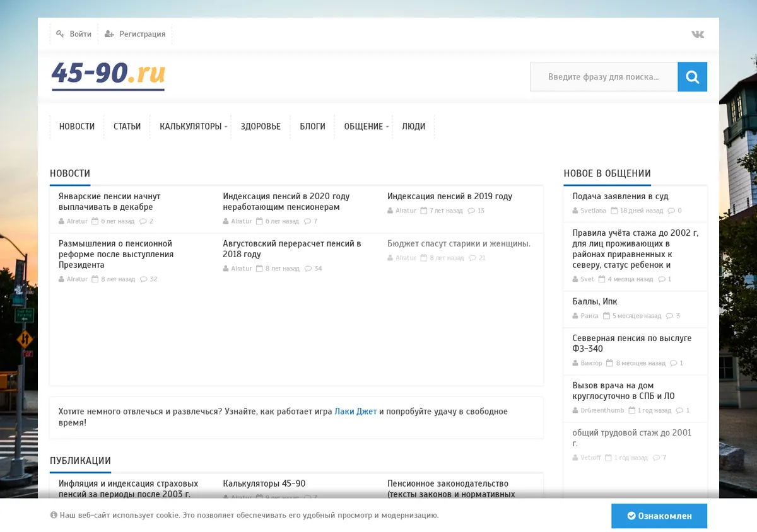The image size is (757, 532).
Task: Click comment bubble icon under Подача заявления в суд
Action: 671,211
